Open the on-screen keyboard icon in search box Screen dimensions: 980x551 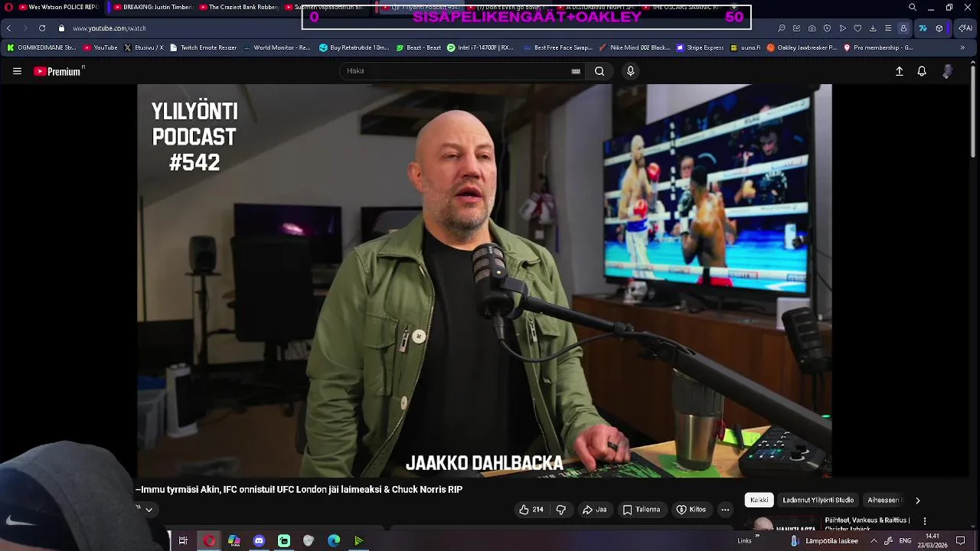tap(576, 71)
